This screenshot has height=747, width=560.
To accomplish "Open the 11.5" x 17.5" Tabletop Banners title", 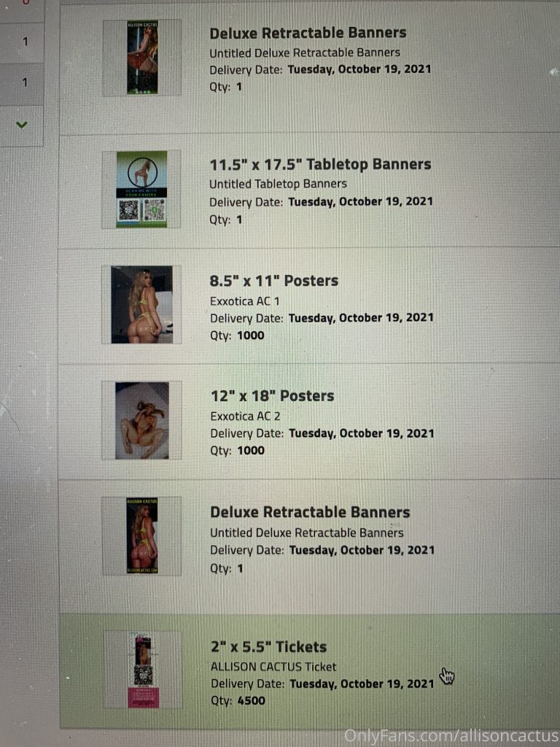I will point(320,164).
